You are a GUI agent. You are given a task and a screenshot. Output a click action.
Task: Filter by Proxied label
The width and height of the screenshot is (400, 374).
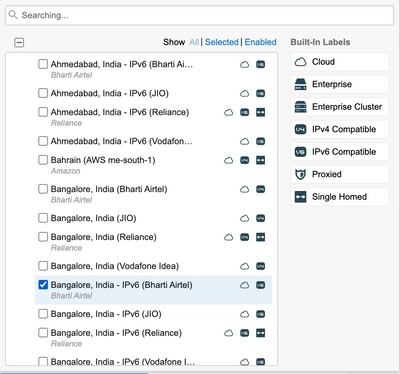339,174
